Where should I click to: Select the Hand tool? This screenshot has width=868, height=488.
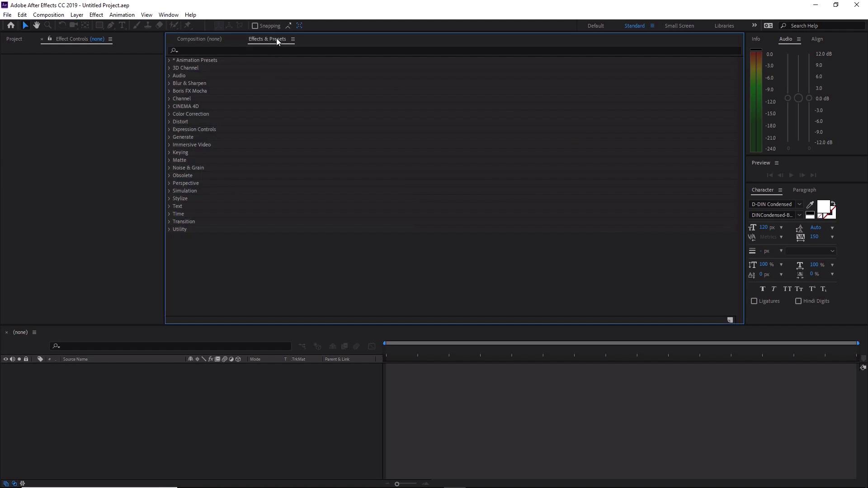[37, 26]
